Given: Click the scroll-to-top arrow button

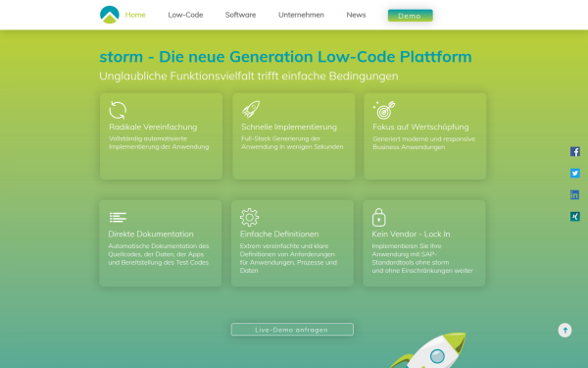Looking at the screenshot, I should pyautogui.click(x=564, y=331).
